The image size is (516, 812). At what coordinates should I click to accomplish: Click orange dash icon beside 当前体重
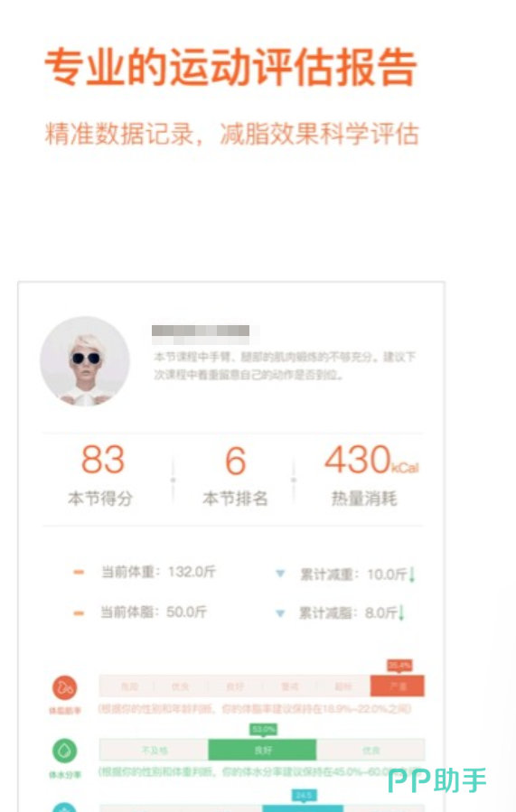79,573
